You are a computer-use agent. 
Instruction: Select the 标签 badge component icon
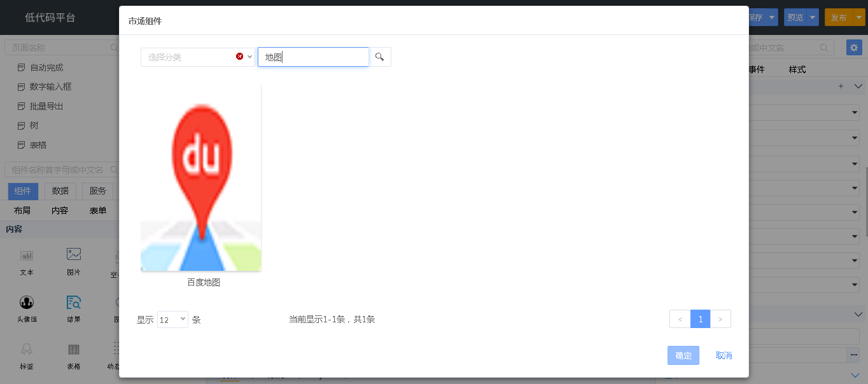pyautogui.click(x=27, y=350)
